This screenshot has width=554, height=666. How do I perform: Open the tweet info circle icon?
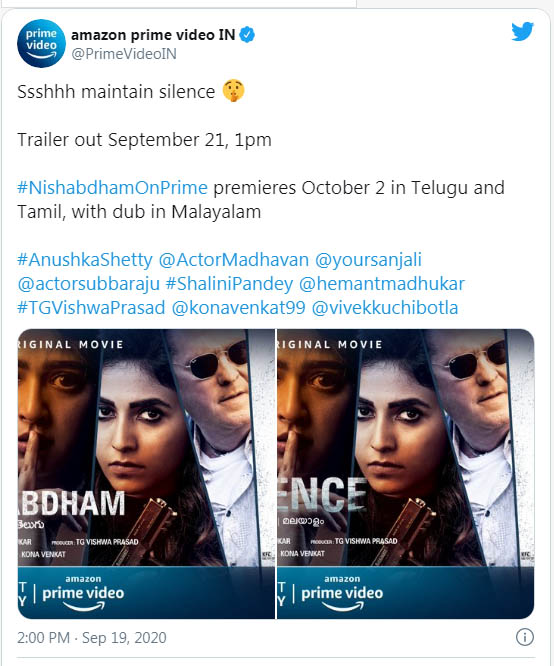(524, 637)
